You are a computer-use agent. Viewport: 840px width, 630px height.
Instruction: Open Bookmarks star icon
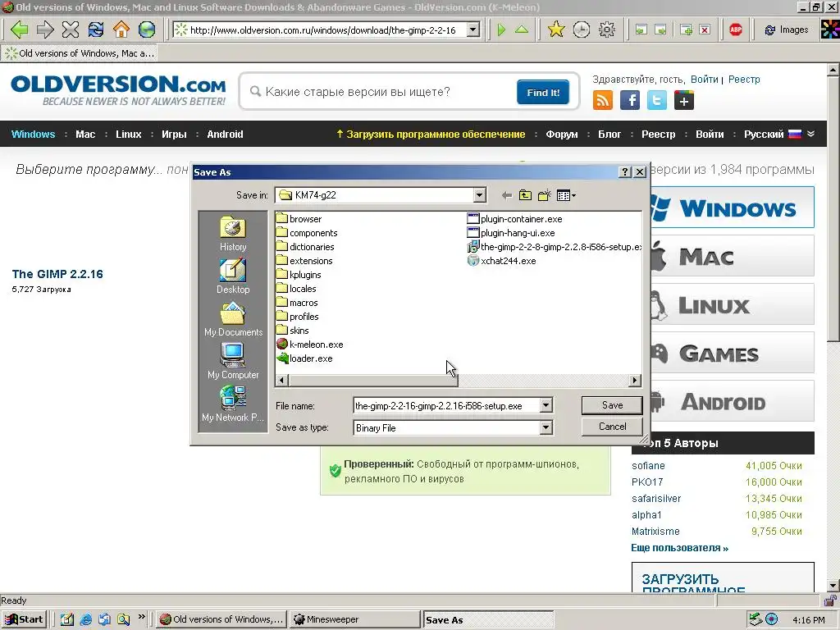(x=556, y=30)
